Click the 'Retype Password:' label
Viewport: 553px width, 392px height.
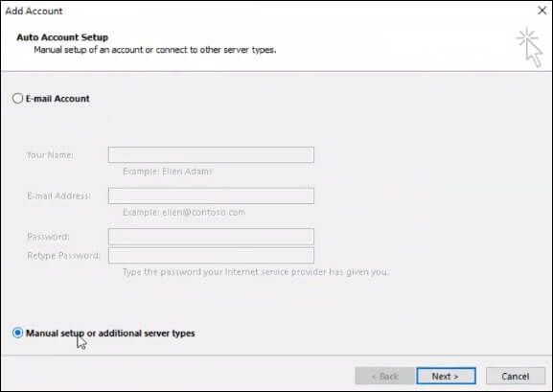(63, 256)
